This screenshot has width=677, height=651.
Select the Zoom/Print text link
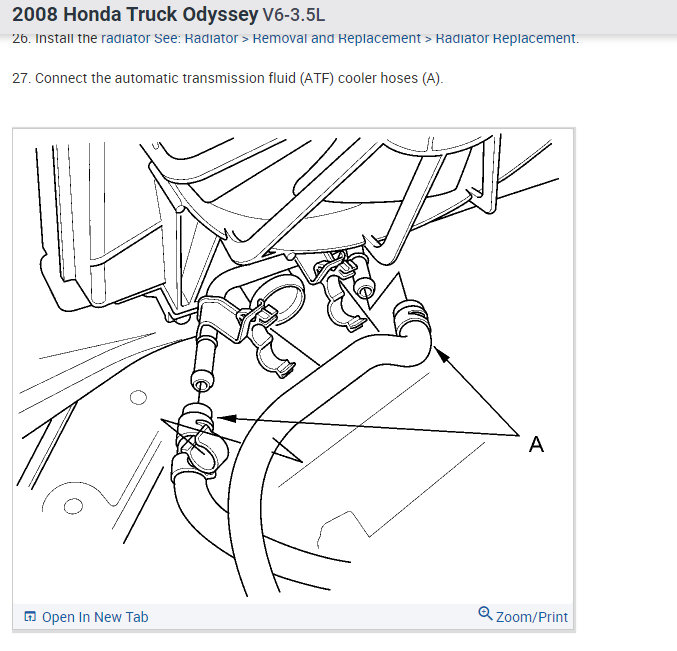pyautogui.click(x=531, y=617)
